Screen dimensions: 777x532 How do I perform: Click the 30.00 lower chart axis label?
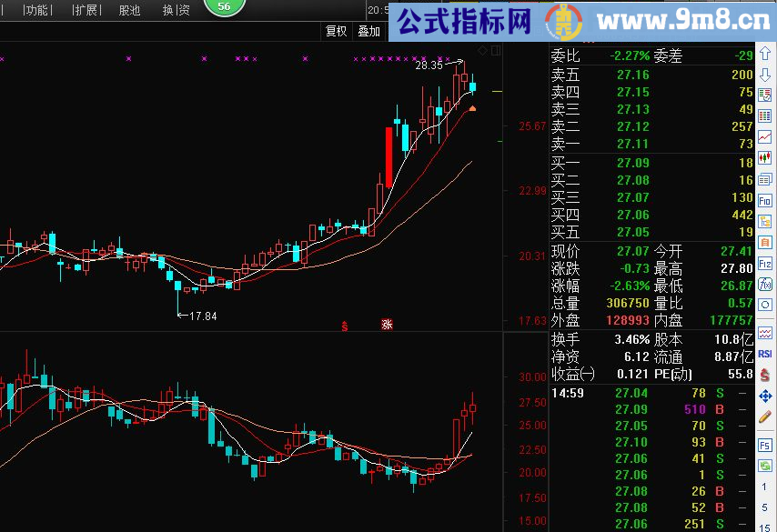[x=532, y=377]
